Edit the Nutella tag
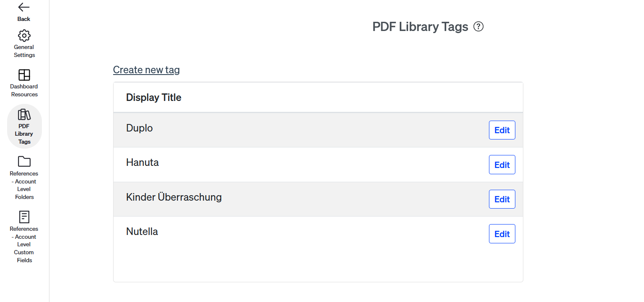 point(502,234)
